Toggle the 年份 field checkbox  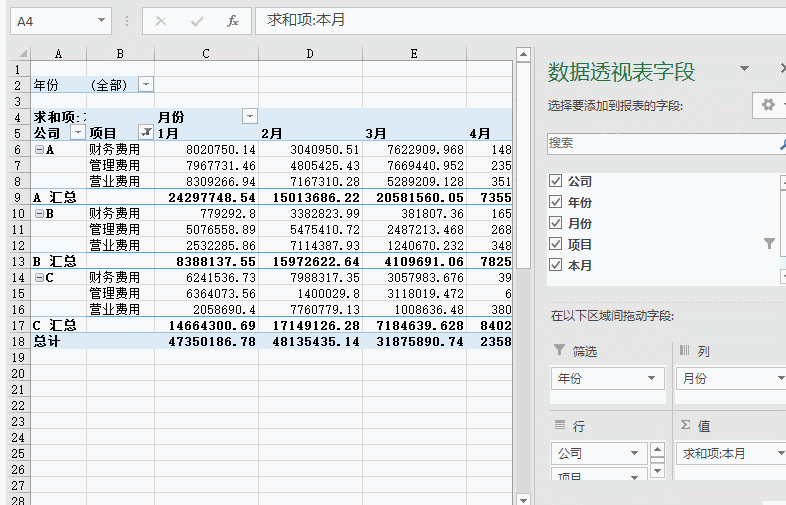[556, 202]
